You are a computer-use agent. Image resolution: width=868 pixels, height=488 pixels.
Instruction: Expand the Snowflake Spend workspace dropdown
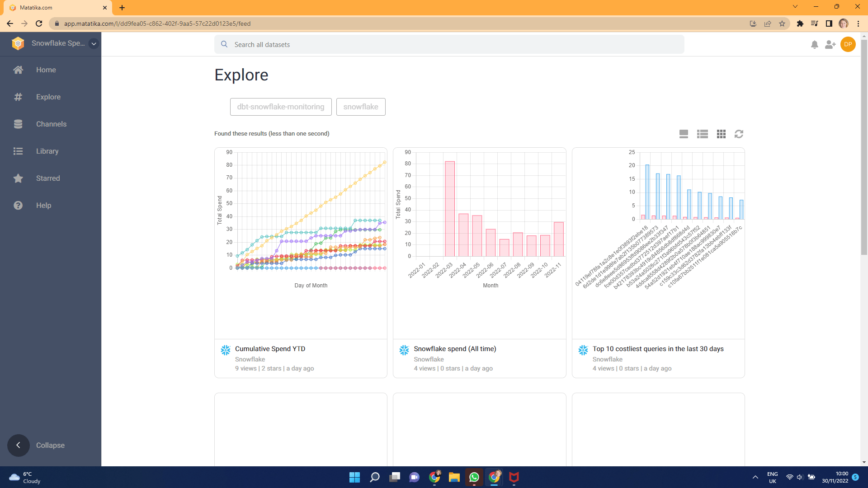(x=94, y=44)
